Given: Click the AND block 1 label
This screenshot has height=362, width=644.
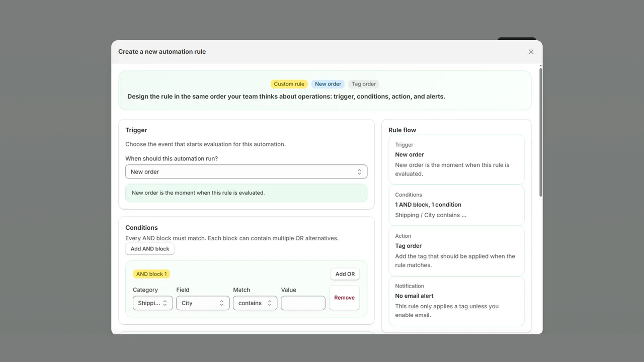Looking at the screenshot, I should click(151, 274).
